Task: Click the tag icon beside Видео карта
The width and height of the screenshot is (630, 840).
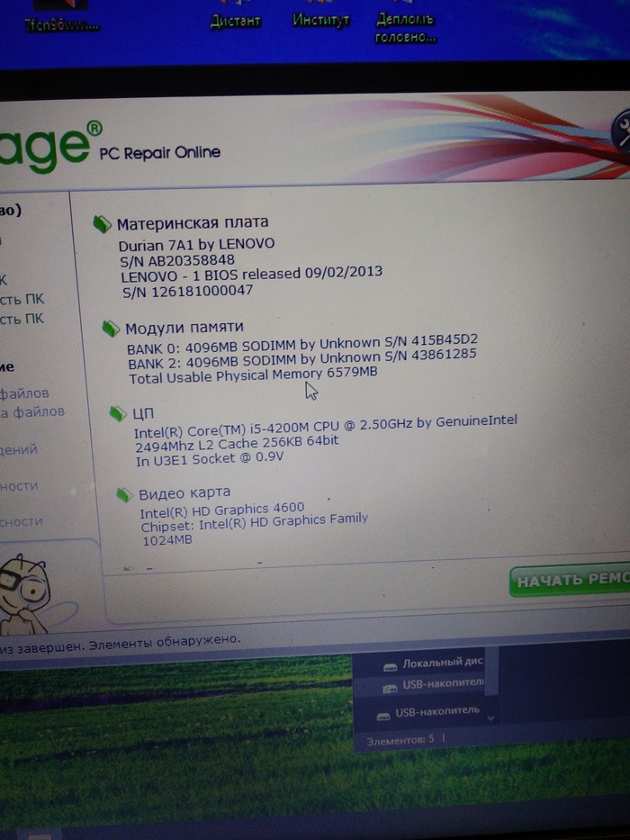Action: click(x=124, y=494)
